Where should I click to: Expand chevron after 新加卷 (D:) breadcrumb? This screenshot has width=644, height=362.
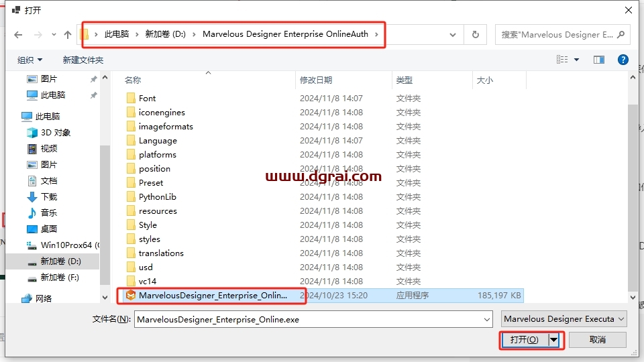click(x=194, y=34)
